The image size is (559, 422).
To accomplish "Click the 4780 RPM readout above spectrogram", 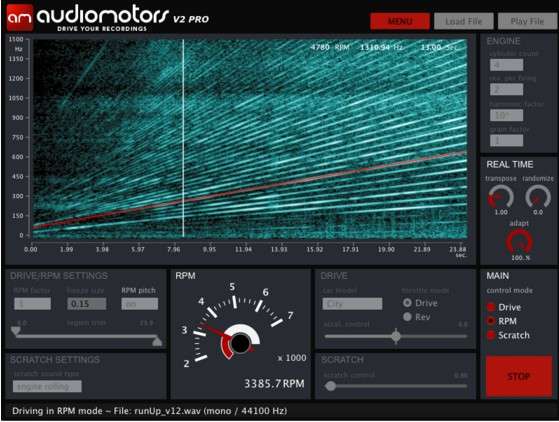I will coord(330,47).
